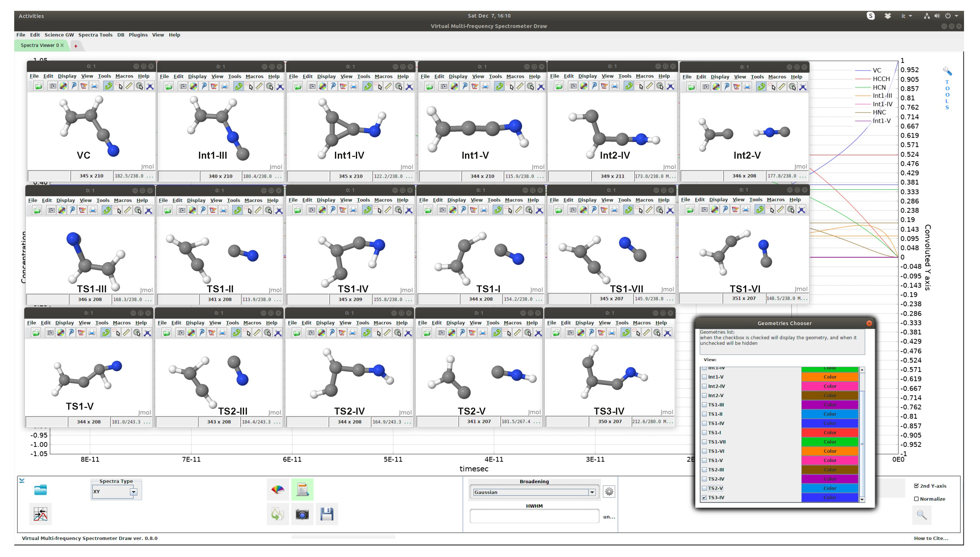This screenshot has width=980, height=557.
Task: Enable the Normalize checkbox
Action: (916, 499)
